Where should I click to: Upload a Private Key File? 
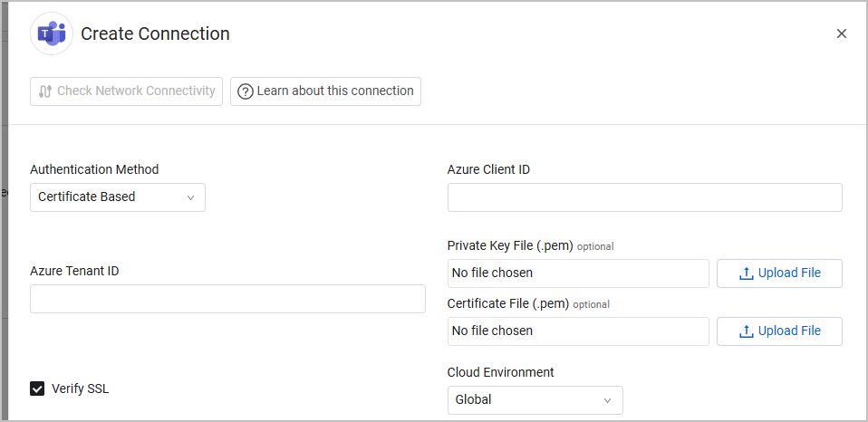tap(779, 273)
